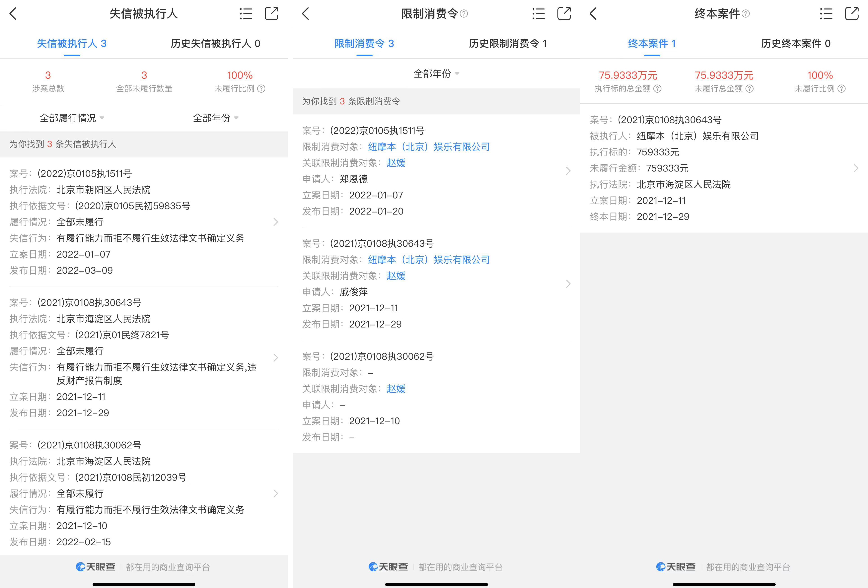Open list menu icon on 失信被执行人 page
This screenshot has height=588, width=868.
246,14
